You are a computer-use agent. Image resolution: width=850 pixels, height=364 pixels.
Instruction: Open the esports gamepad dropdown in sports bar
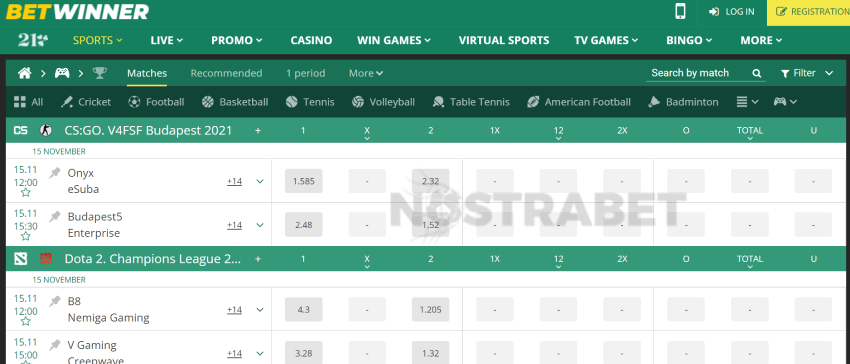(x=785, y=102)
